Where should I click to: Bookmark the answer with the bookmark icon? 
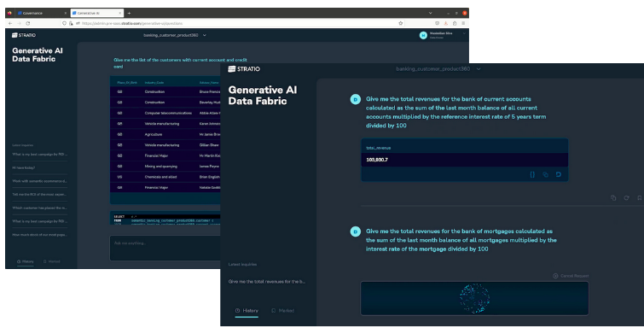click(x=640, y=198)
